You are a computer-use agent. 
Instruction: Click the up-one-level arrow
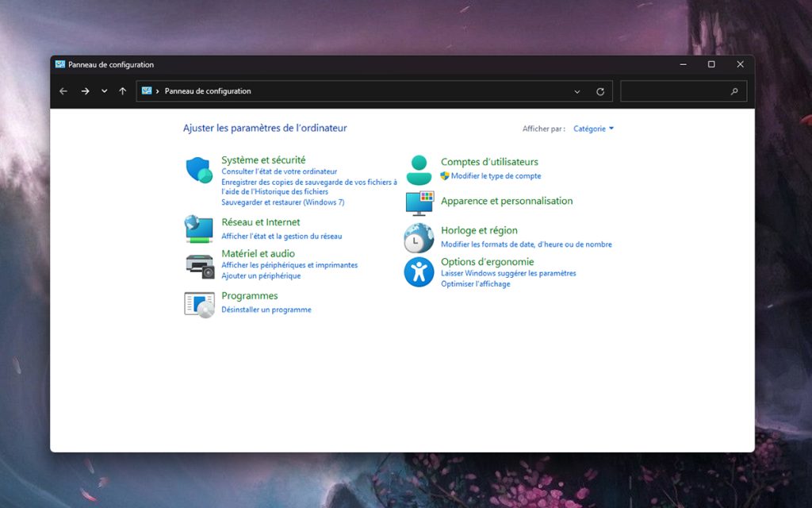[122, 90]
